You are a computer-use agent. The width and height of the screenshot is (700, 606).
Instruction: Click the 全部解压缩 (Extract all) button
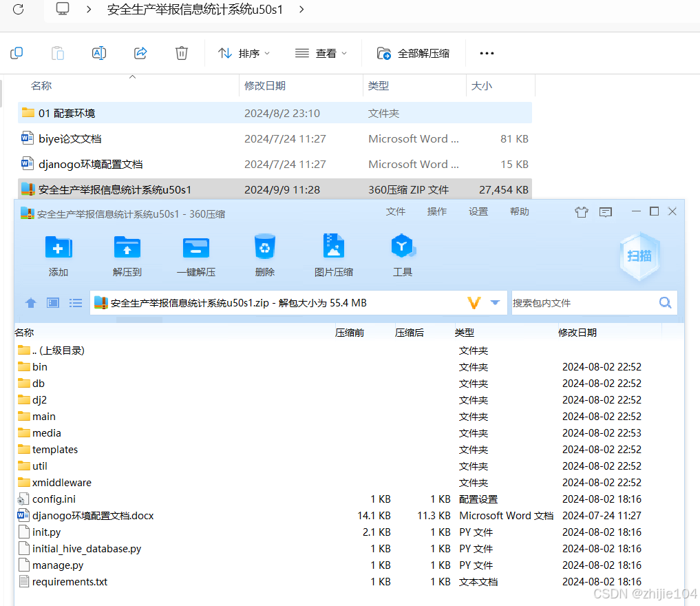(x=414, y=53)
